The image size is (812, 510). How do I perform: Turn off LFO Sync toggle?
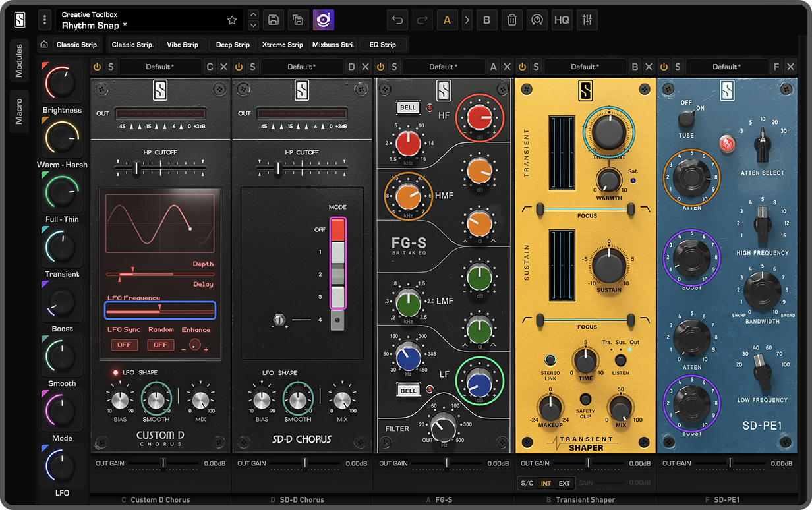124,345
